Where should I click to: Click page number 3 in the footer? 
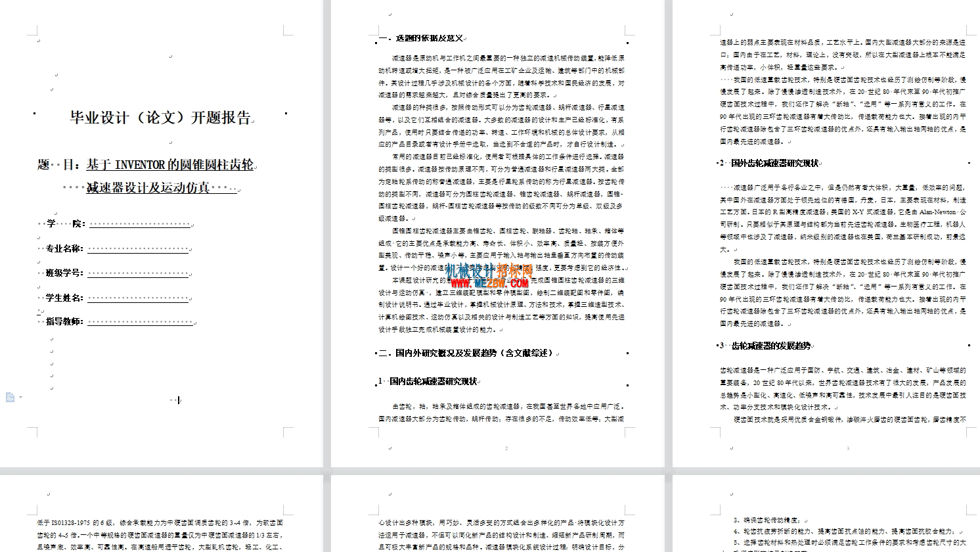coord(847,448)
